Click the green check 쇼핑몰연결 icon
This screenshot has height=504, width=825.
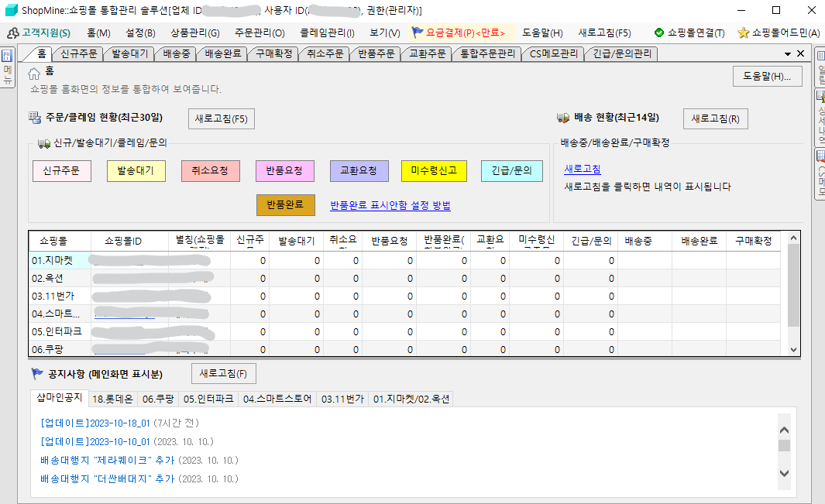point(659,33)
